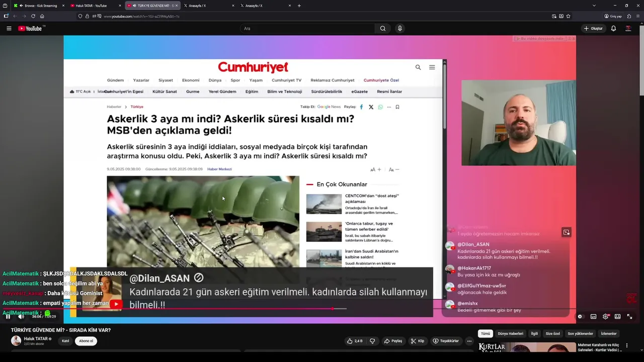This screenshot has height=362, width=644.
Task: Open the YouTube hamburger guide menu
Action: 9,29
